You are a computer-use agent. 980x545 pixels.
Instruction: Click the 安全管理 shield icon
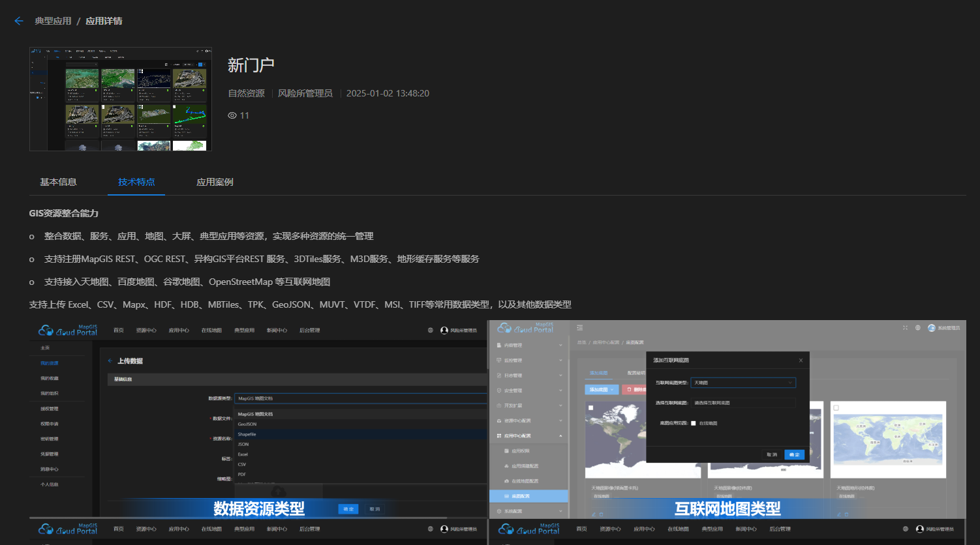tap(499, 390)
